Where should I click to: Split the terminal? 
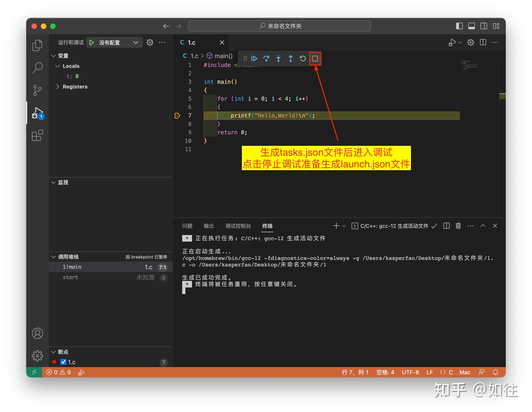[446, 226]
